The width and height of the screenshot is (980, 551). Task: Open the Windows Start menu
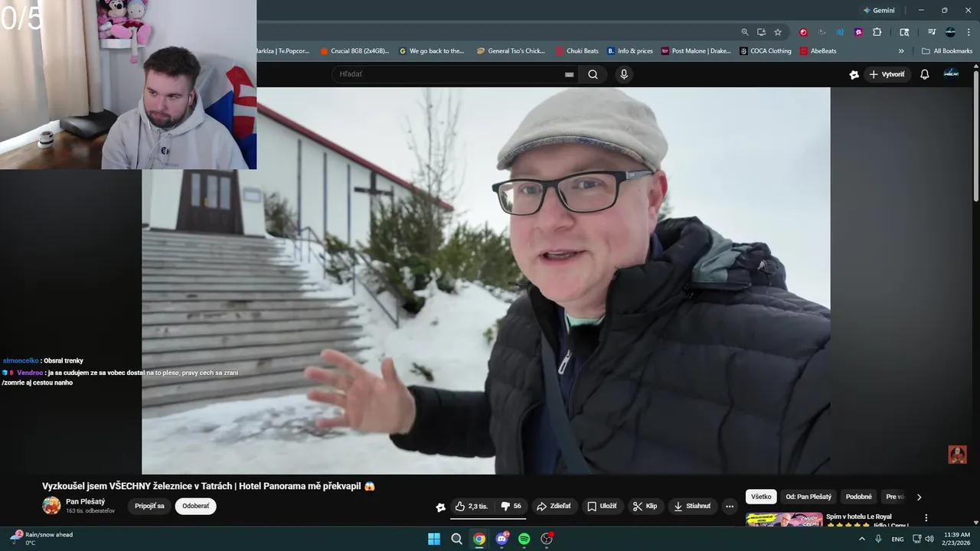(434, 539)
